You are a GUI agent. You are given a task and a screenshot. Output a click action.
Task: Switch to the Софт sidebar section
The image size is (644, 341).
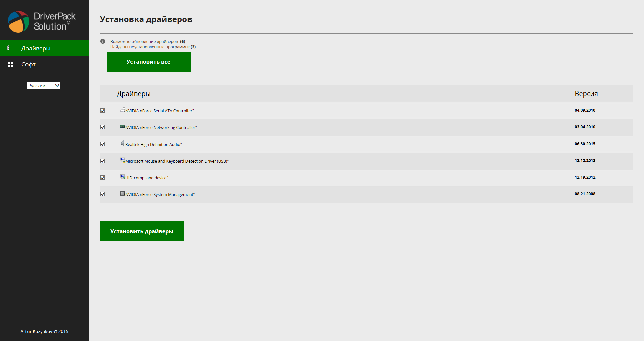coord(45,64)
